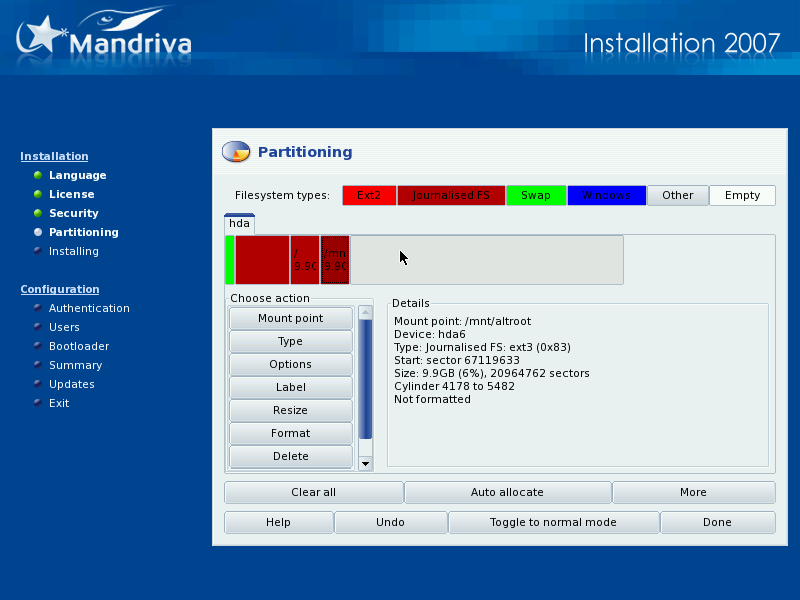Select the Ext2 filesystem type

(369, 195)
